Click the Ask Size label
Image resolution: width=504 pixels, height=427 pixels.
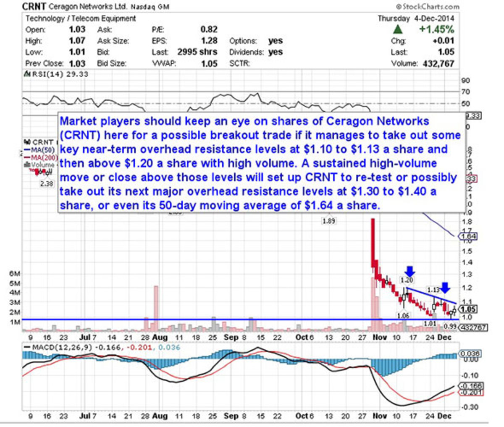113,41
